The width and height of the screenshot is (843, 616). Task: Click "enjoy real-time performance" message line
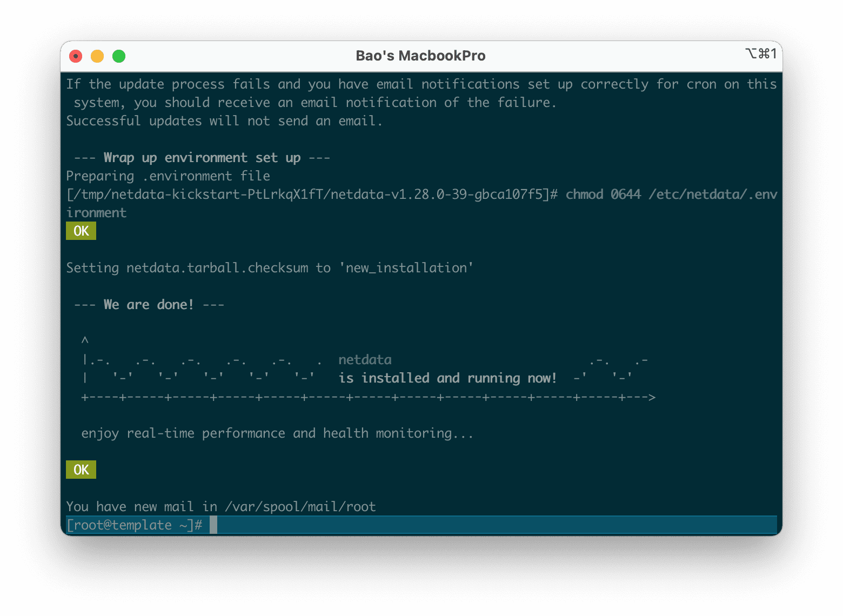(277, 433)
